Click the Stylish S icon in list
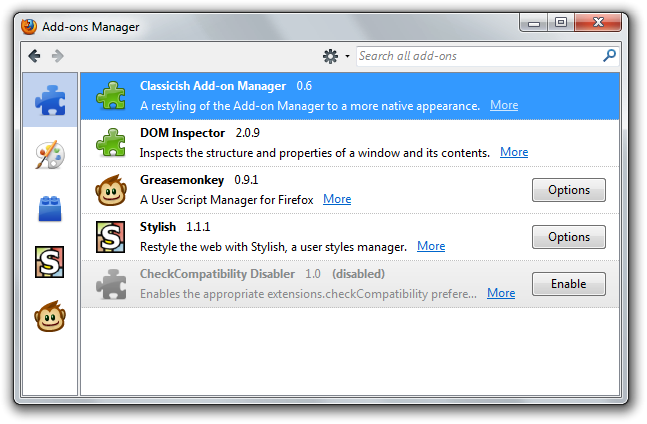This screenshot has height=424, width=647. point(111,237)
